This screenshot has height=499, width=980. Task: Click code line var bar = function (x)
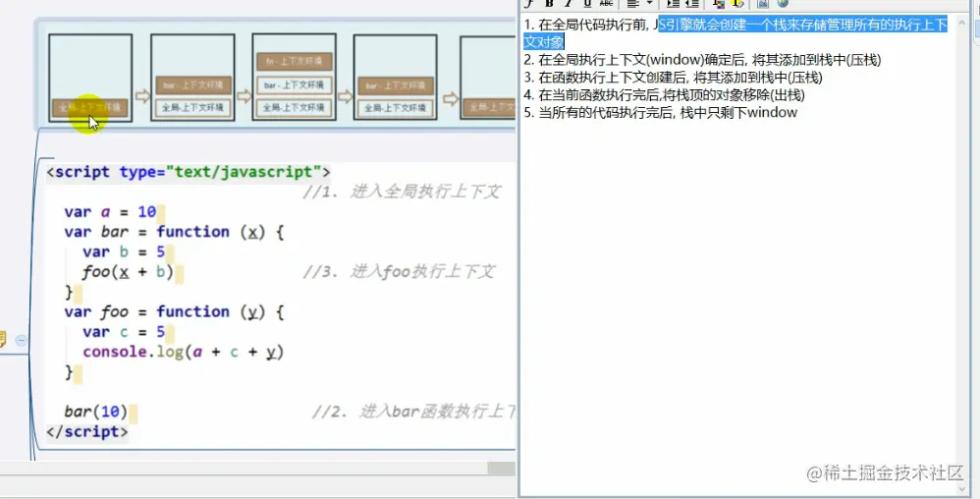[175, 232]
